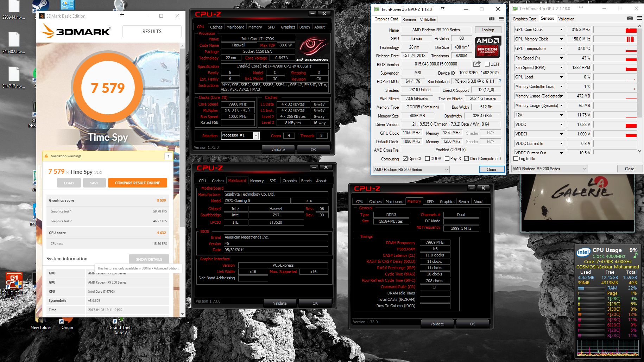Click the GPU-Z Graphics Card window title icon
The height and width of the screenshot is (362, 644).
click(x=377, y=9)
